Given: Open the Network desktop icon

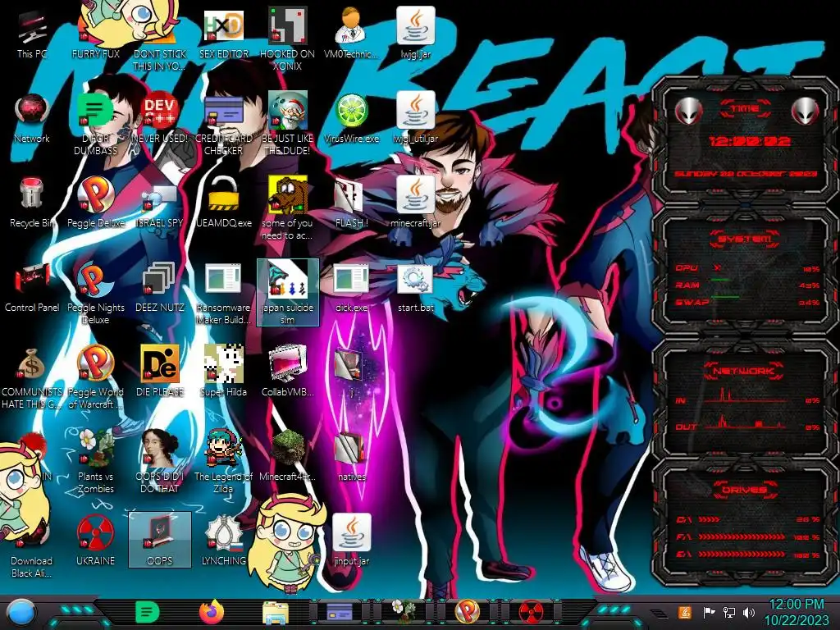Looking at the screenshot, I should tap(32, 119).
